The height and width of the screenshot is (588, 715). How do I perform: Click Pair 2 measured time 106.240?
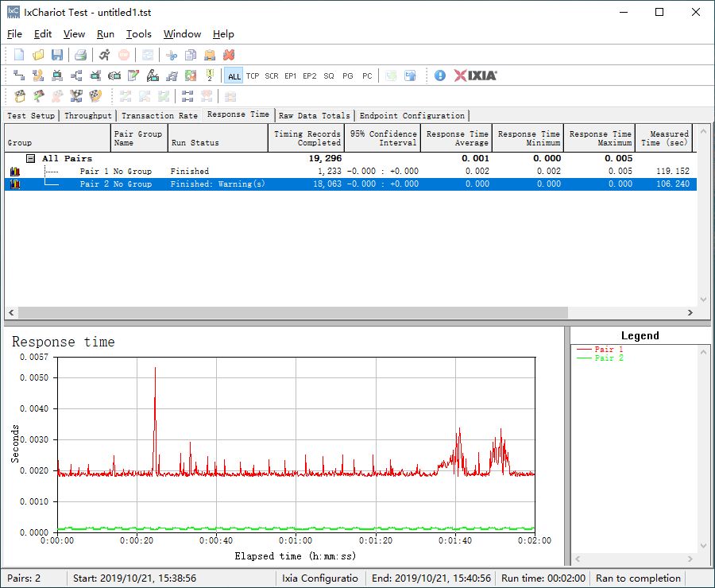[673, 184]
